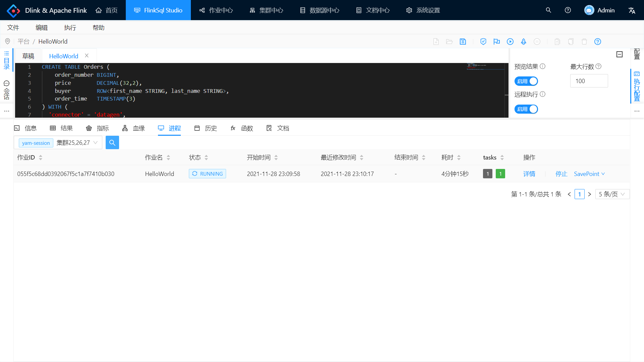Open the 执行 menu

[x=70, y=27]
